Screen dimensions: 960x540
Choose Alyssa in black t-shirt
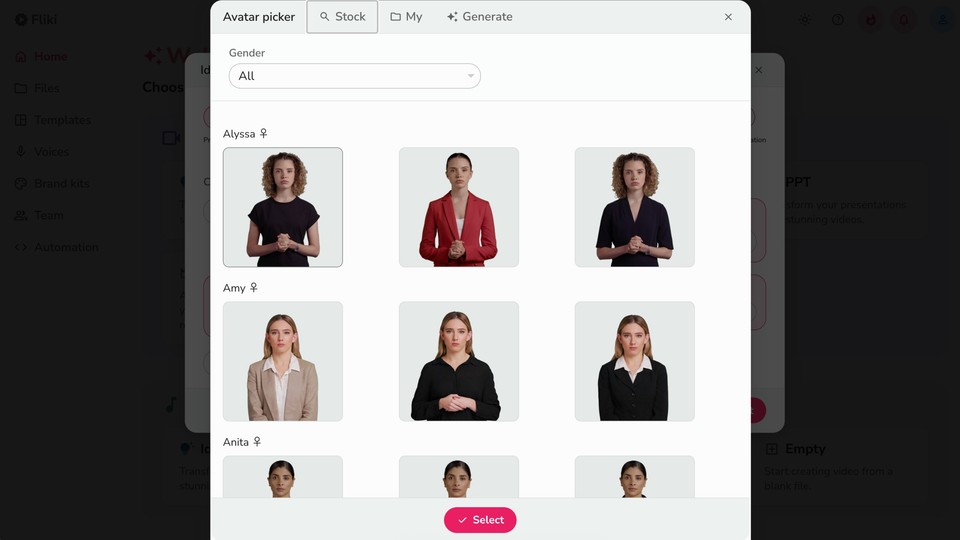tap(283, 207)
